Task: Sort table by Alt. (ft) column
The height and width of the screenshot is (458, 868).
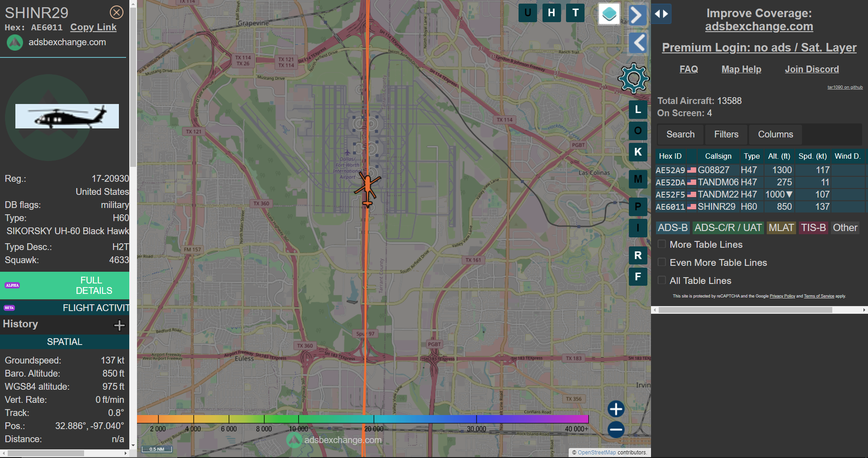Action: click(x=779, y=156)
